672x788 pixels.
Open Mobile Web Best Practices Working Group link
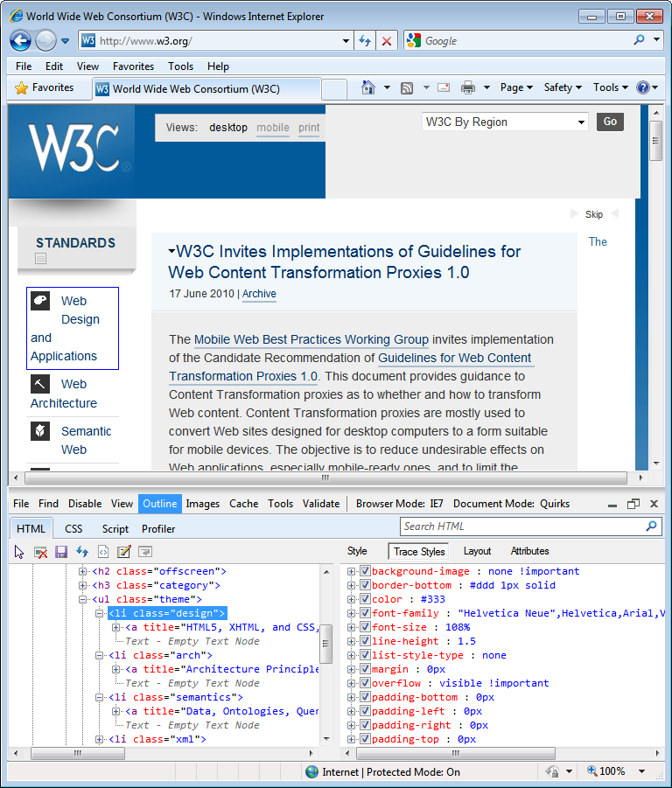311,339
